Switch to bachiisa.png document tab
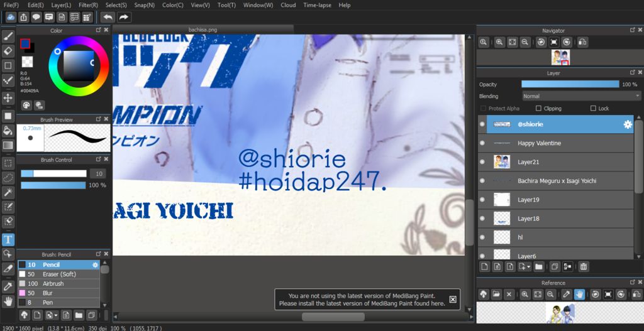The height and width of the screenshot is (331, 644). pos(203,30)
